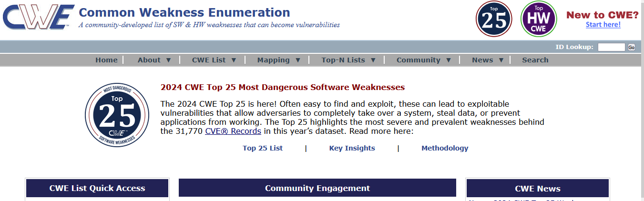Click the community-developed list tagline
Screen dimensions: 644x201
209,25
